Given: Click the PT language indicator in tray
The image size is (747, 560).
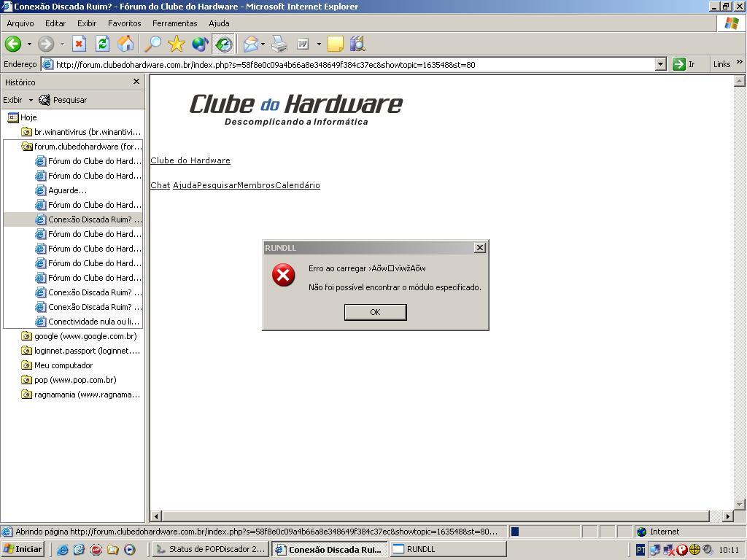Looking at the screenshot, I should click(640, 550).
